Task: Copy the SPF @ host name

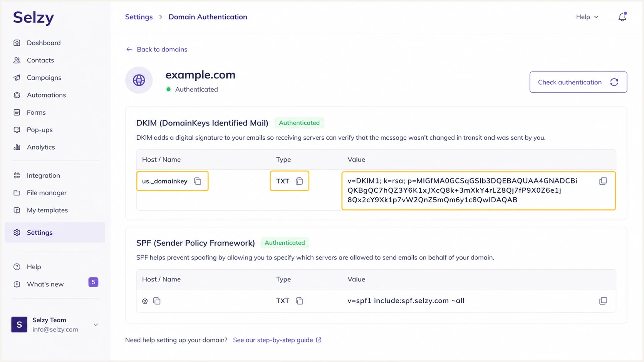Action: 157,301
